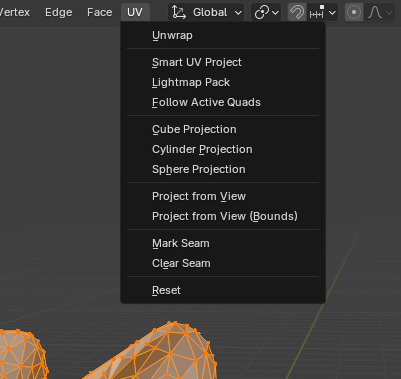Open the snap increment options dropdown
The height and width of the screenshot is (379, 401).
(322, 13)
